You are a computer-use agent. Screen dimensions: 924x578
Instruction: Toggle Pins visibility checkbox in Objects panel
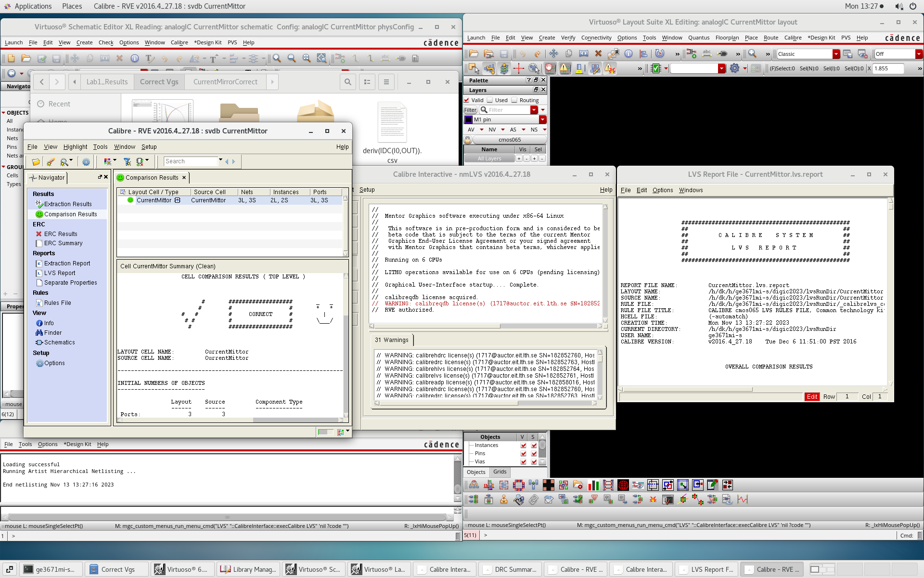tap(524, 454)
